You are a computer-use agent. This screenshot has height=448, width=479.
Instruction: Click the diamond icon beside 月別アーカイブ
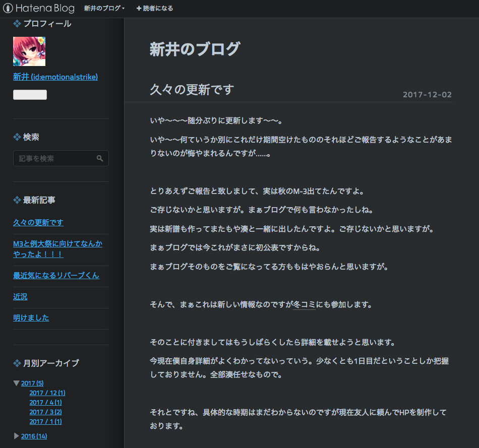16,363
